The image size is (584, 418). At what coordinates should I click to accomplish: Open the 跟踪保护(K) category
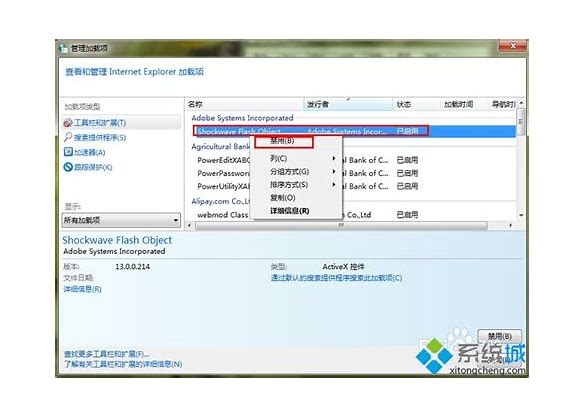[x=88, y=167]
